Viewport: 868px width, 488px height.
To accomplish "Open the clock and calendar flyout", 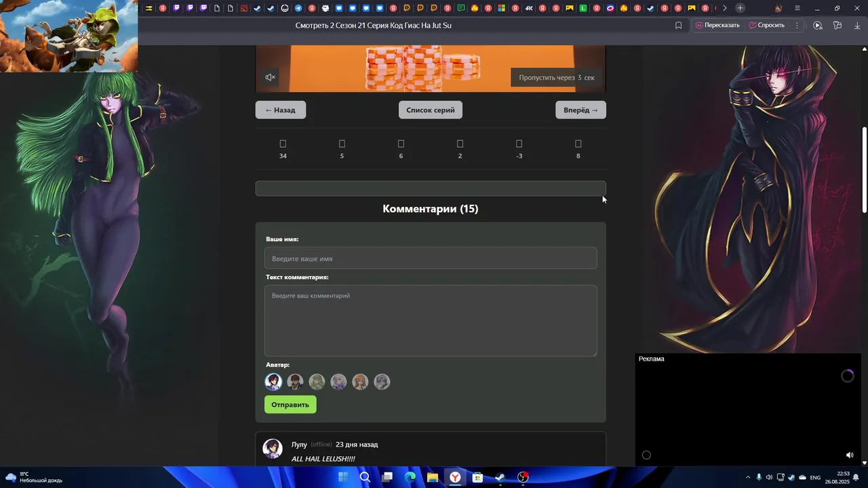I will pos(839,477).
